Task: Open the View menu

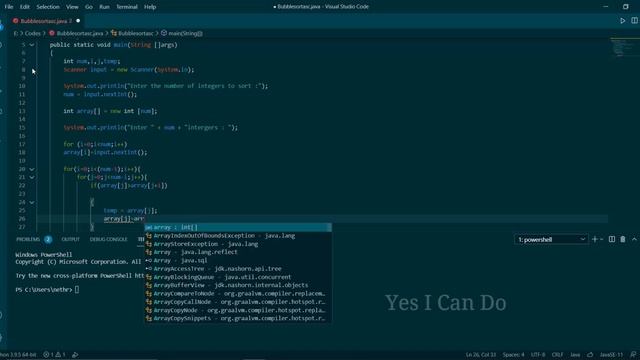Action: point(72,7)
